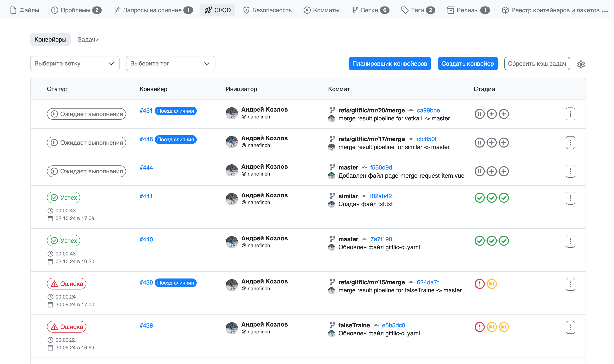Open the Запросы на слияние tab

[x=153, y=10]
